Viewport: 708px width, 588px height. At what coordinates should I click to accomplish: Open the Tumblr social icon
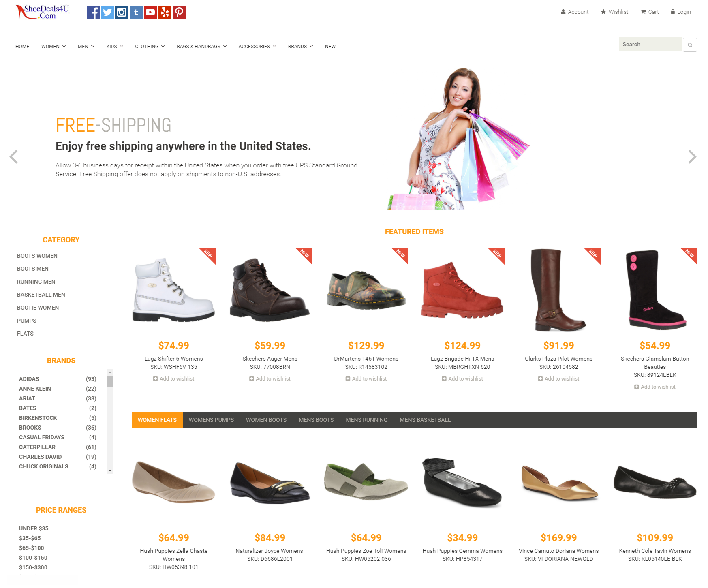[x=136, y=12]
